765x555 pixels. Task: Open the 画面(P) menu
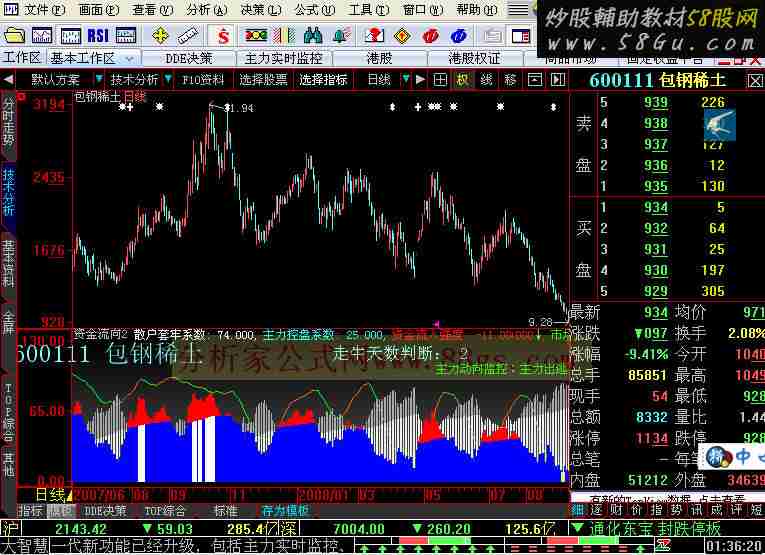pyautogui.click(x=99, y=10)
